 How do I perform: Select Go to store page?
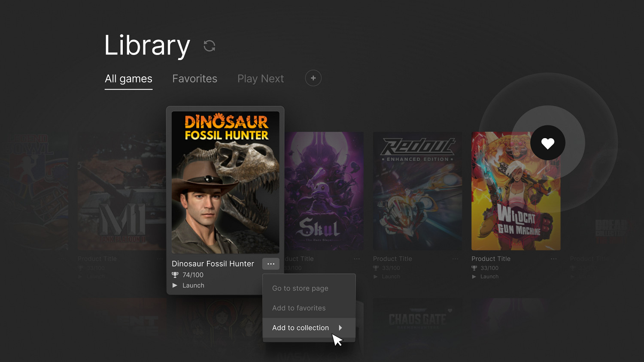point(300,288)
